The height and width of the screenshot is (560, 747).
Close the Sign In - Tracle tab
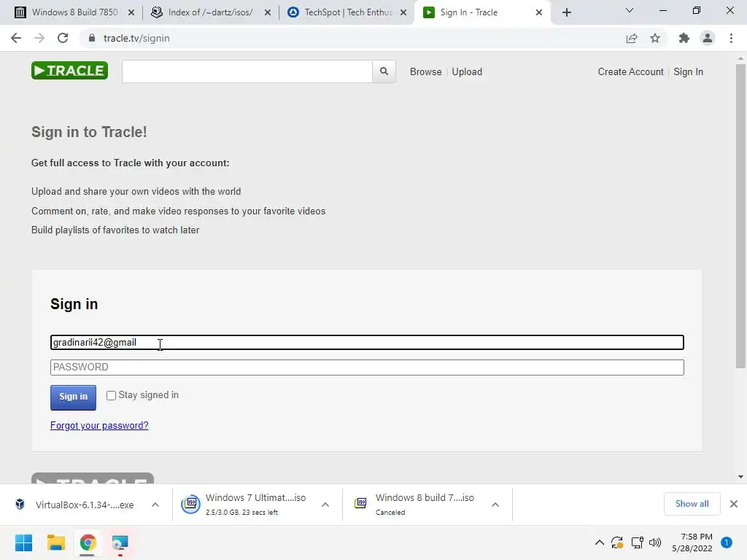[539, 12]
